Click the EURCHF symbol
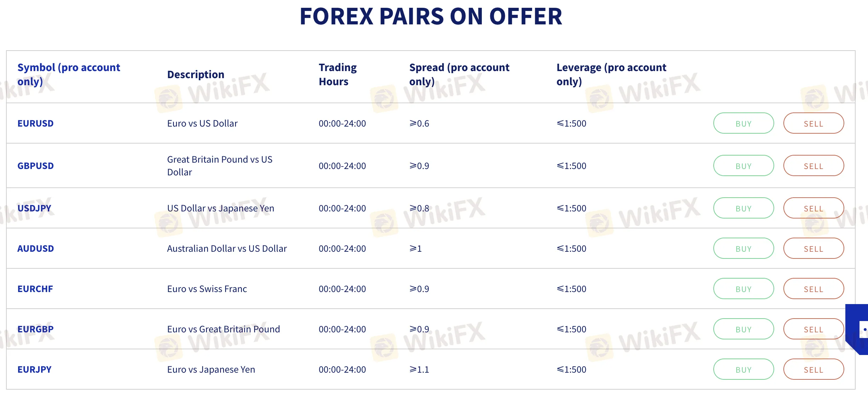The image size is (868, 396). coord(35,289)
